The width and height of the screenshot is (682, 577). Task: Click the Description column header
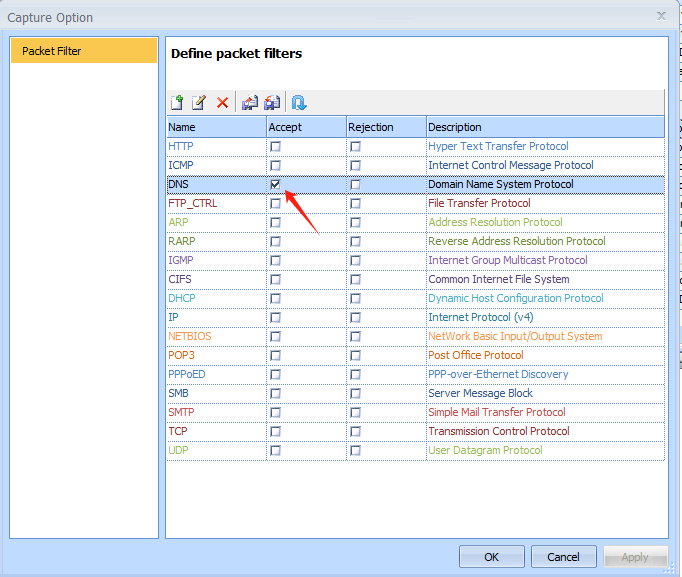pyautogui.click(x=545, y=127)
